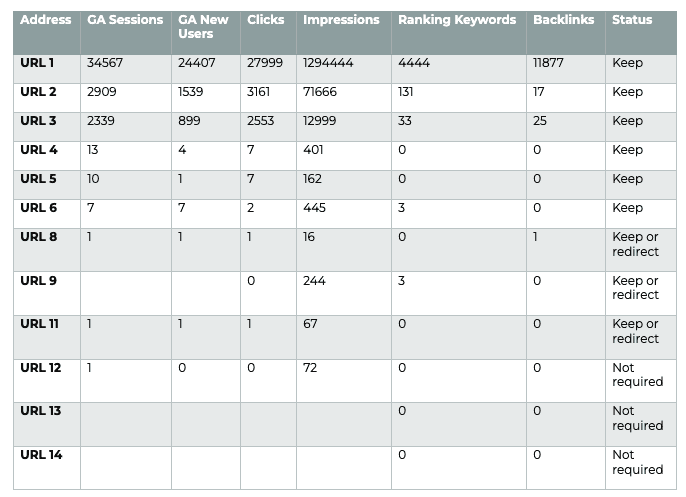Viewport: 686px width, 497px height.
Task: Select the URL 6 address cell
Action: coord(38,208)
